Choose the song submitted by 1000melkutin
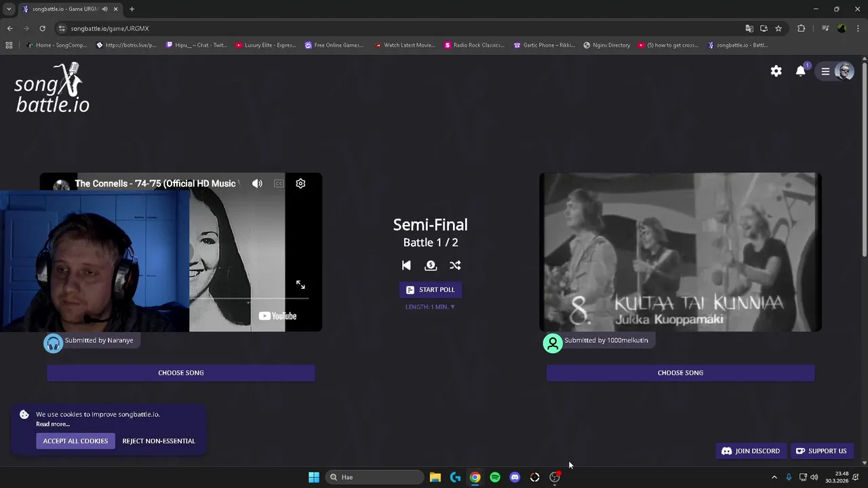Screen dimensions: 868x488 click(680, 373)
